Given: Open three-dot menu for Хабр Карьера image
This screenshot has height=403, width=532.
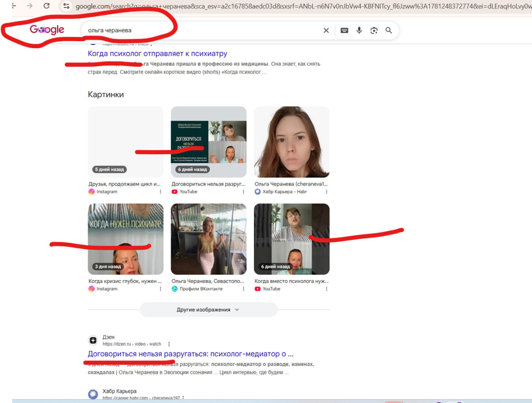Looking at the screenshot, I should click(327, 192).
